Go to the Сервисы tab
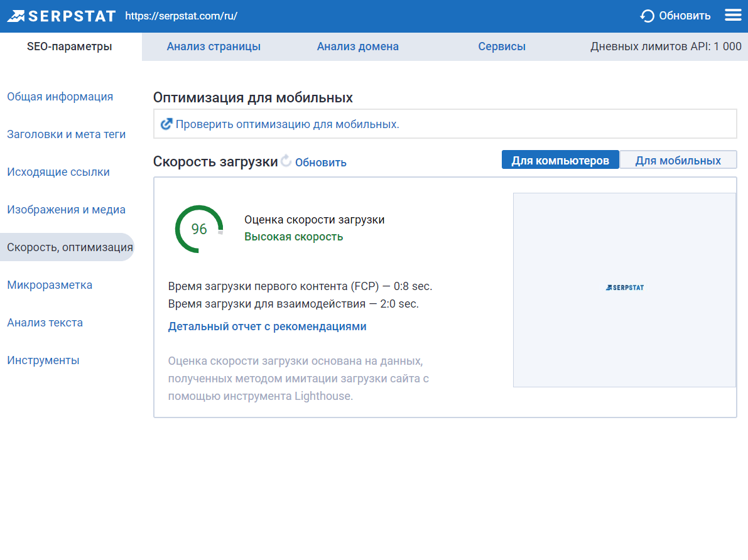Screen dimensions: 748x560 point(502,46)
